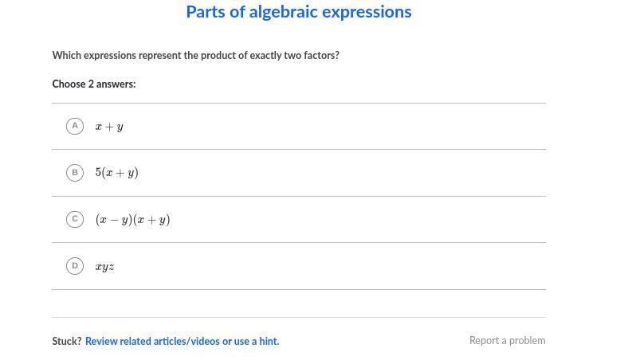
Task: Click the expression xyz
Action: (104, 267)
